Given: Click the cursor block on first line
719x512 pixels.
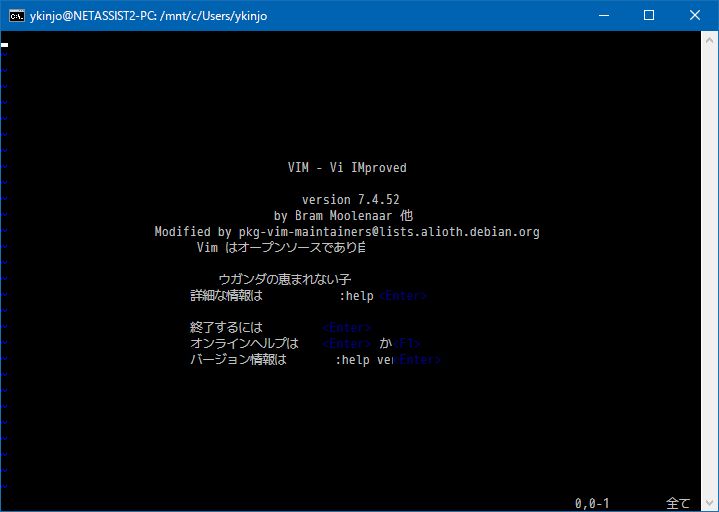Looking at the screenshot, I should 4,45.
